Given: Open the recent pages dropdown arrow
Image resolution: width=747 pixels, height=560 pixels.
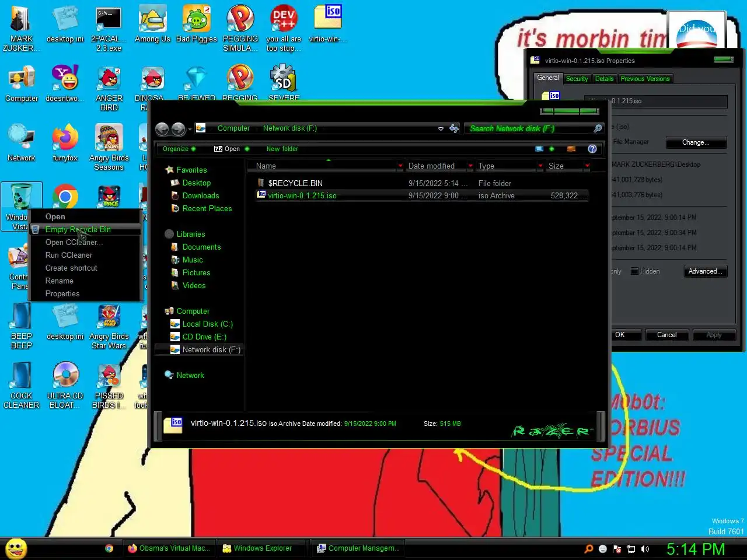Looking at the screenshot, I should click(x=190, y=129).
